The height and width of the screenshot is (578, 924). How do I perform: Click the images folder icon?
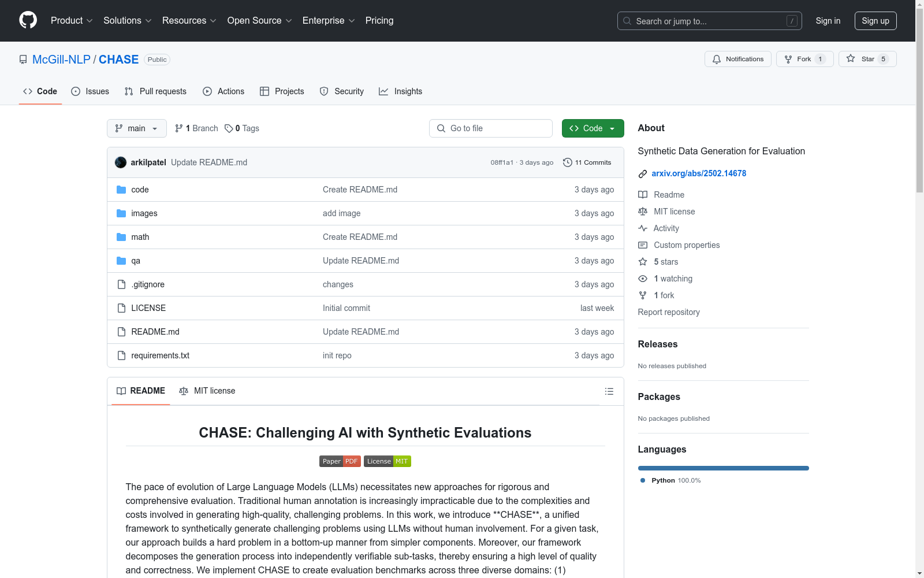point(121,213)
